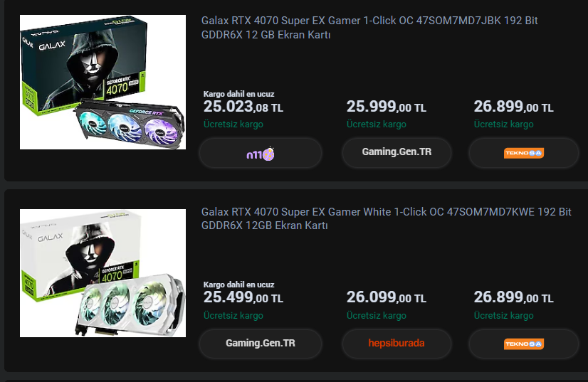Click 26.899,00 TL price on white card row
Viewport: 588px width, 382px height.
513,298
